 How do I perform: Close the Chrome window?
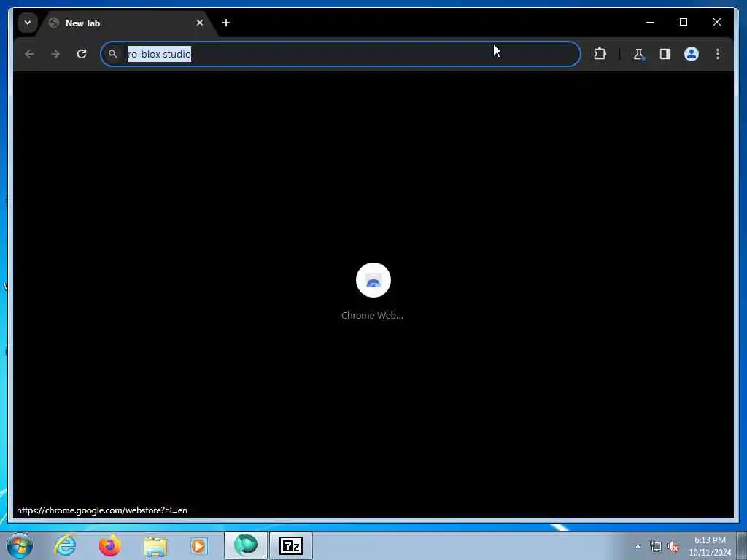click(x=716, y=22)
